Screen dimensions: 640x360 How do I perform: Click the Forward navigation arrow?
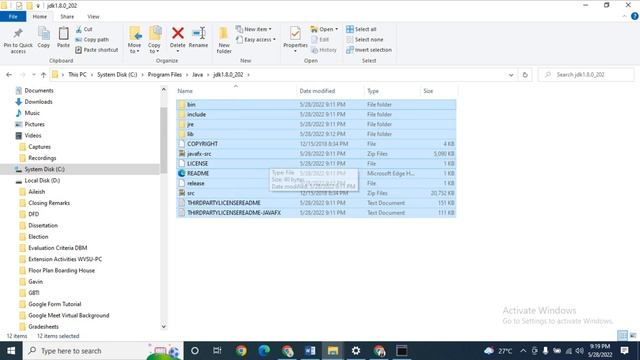coord(22,75)
